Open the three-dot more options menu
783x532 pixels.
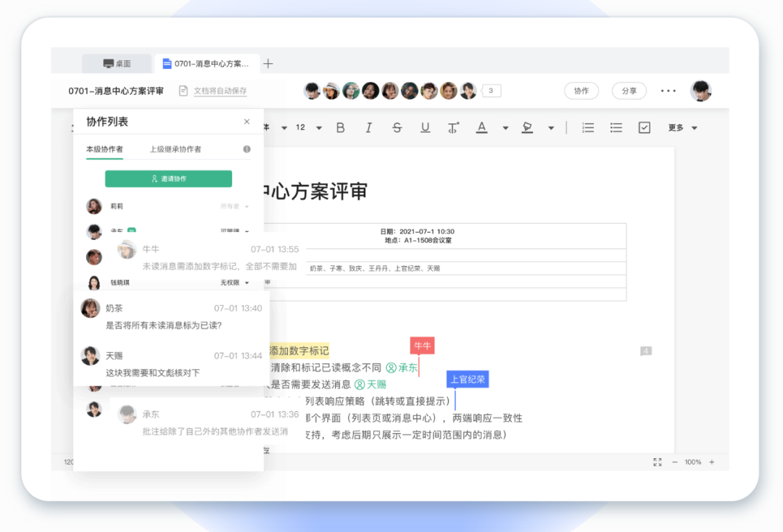click(668, 91)
